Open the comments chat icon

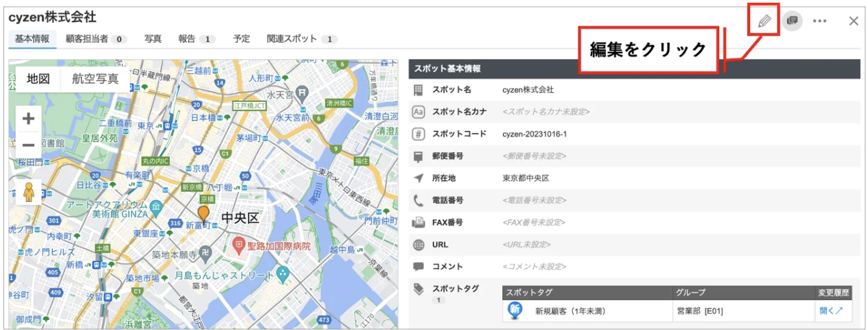coord(792,21)
